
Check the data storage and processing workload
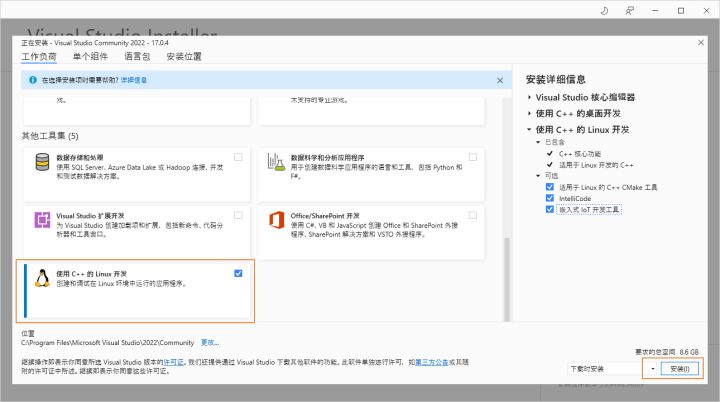coord(238,157)
